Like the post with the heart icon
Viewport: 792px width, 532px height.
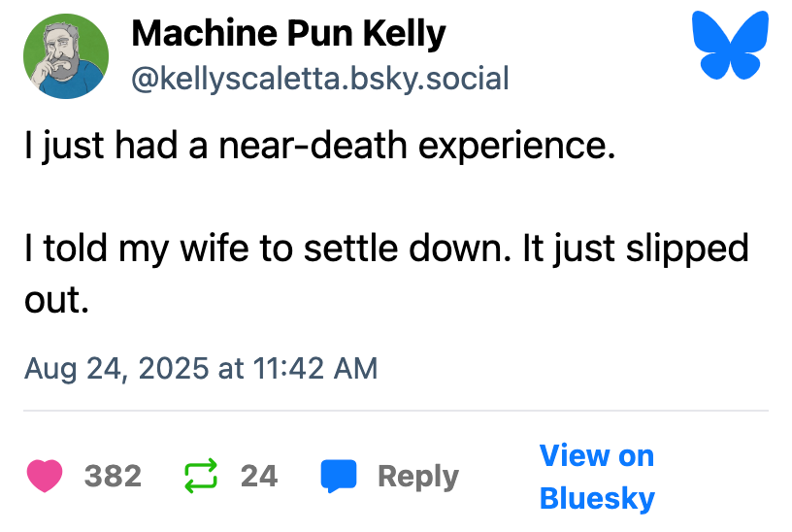point(44,477)
